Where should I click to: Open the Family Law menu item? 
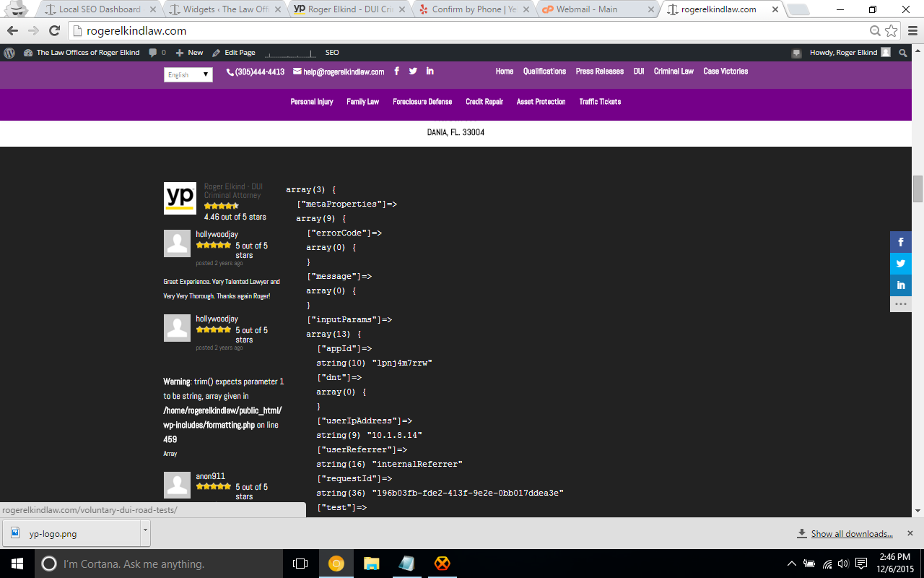[x=362, y=102]
